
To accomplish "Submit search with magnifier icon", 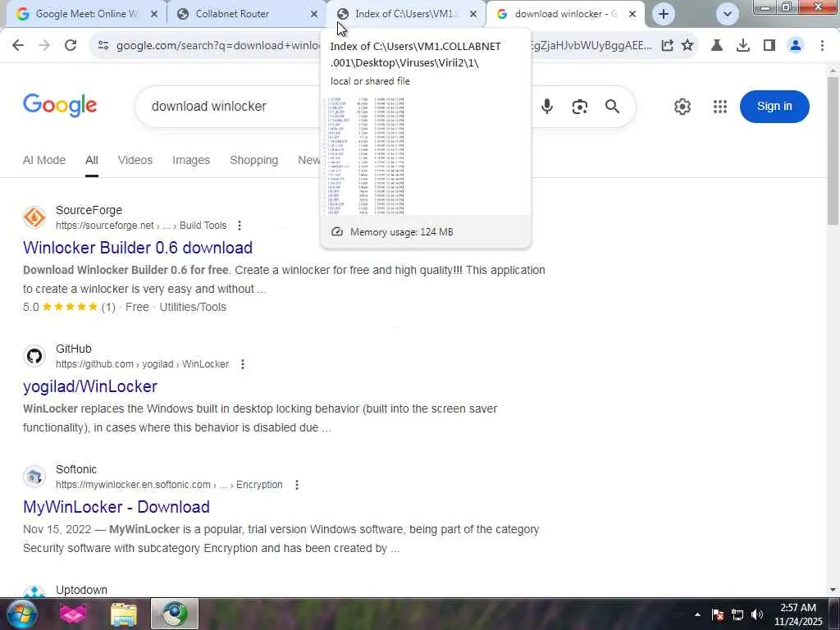I will tap(612, 107).
